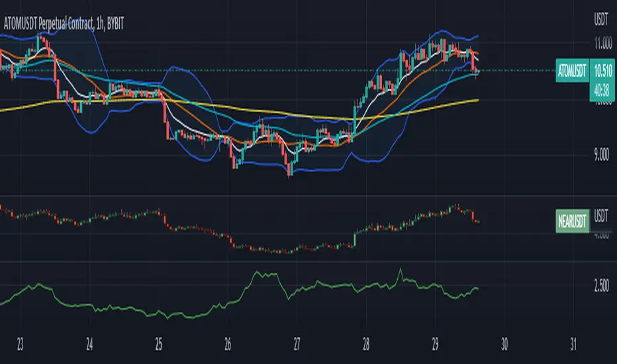
Task: Click the 11.000 price axis label
Action: point(603,43)
